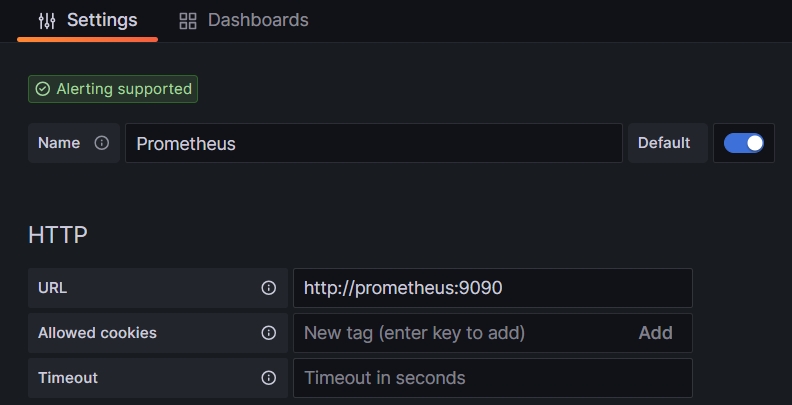Click the Default label
Viewport: 792px width, 405px height.
(x=664, y=143)
